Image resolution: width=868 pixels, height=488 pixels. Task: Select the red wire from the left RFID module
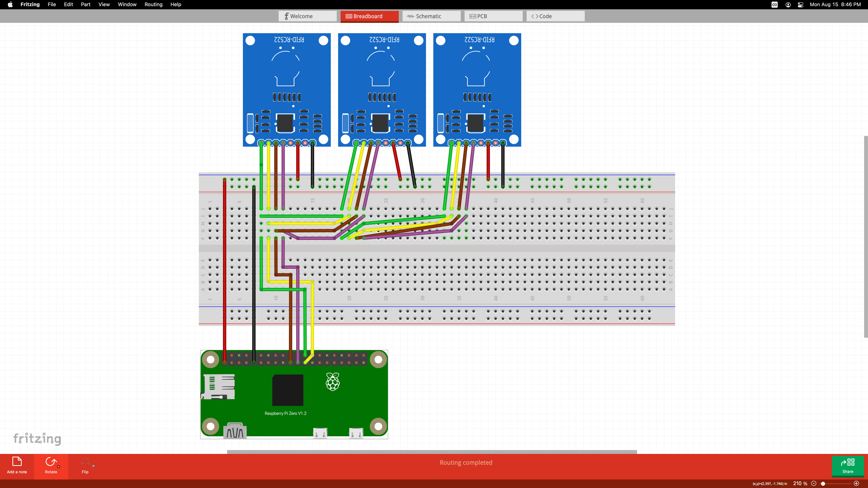(298, 161)
